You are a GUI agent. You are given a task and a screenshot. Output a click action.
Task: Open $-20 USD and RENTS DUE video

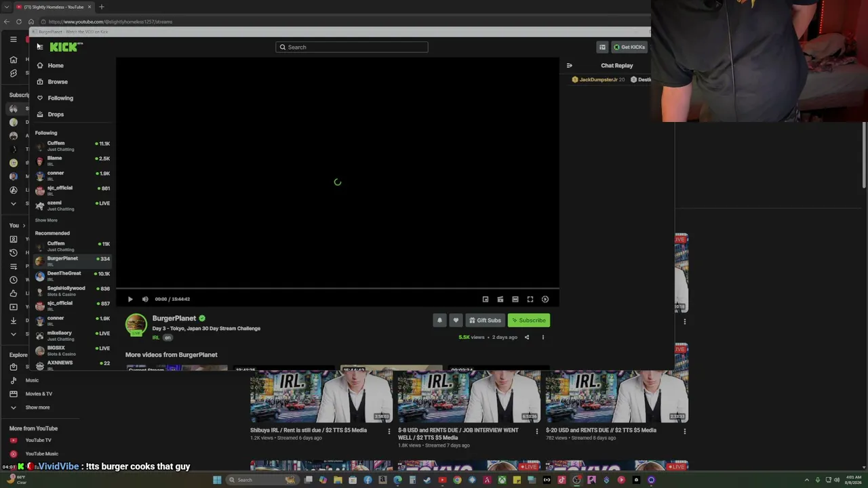(601, 430)
